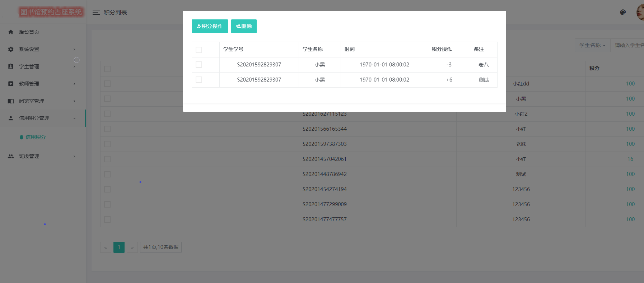Check the row with remark 老八

pyautogui.click(x=199, y=65)
